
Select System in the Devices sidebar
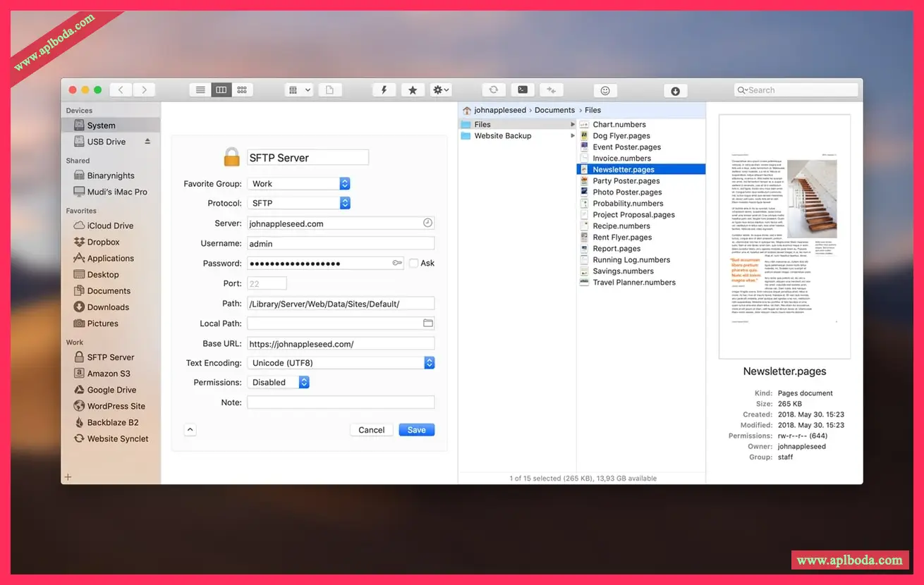[x=111, y=125]
